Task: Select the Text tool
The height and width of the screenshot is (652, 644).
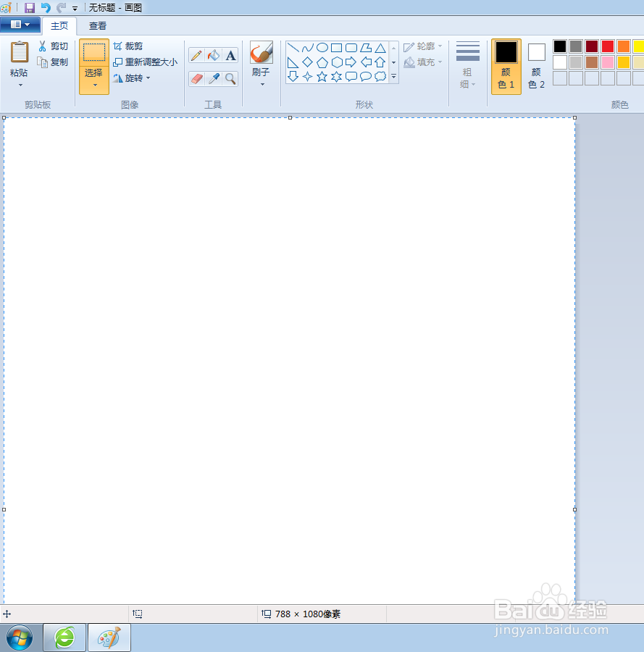Action: tap(230, 55)
